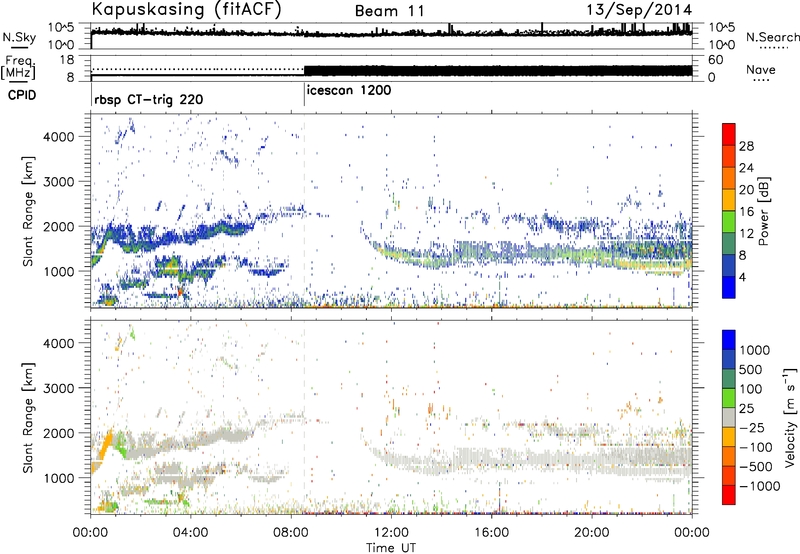The image size is (800, 554).
Task: Click the Slant Range label of velocity panel
Action: click(x=28, y=418)
